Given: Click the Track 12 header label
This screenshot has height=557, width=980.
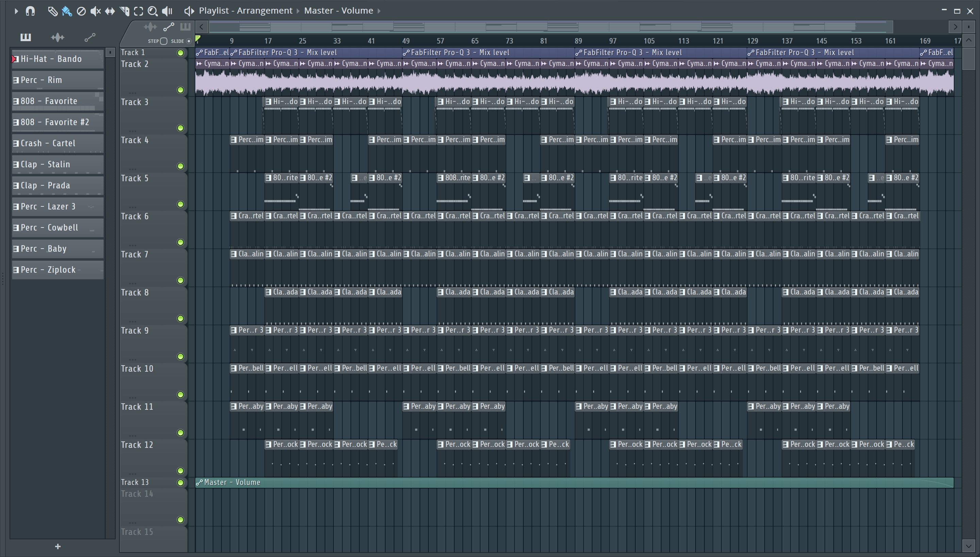Looking at the screenshot, I should pyautogui.click(x=137, y=445).
